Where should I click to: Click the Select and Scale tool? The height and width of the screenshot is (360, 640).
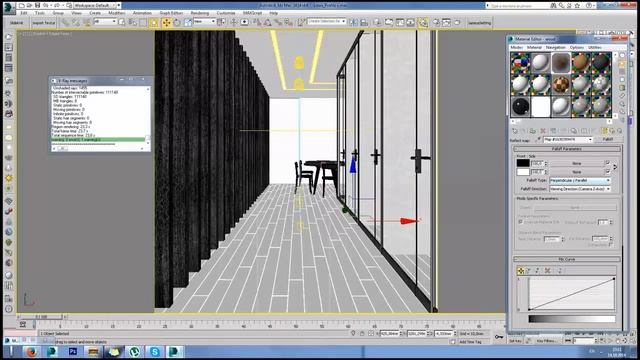(x=188, y=22)
